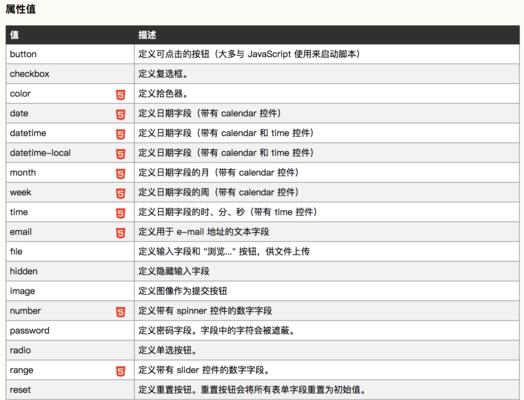
Task: Click the e-mail address field description
Action: click(204, 232)
